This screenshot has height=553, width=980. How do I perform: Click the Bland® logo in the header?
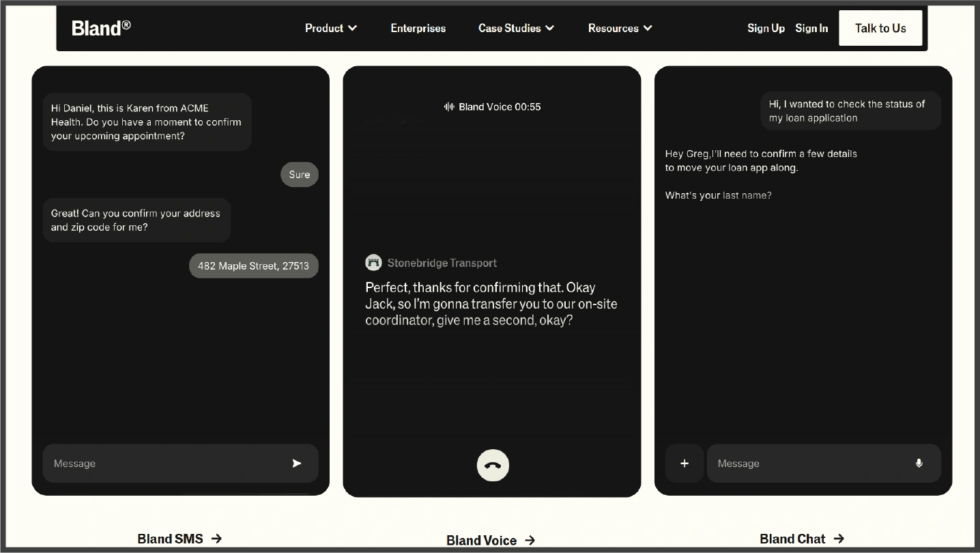100,28
